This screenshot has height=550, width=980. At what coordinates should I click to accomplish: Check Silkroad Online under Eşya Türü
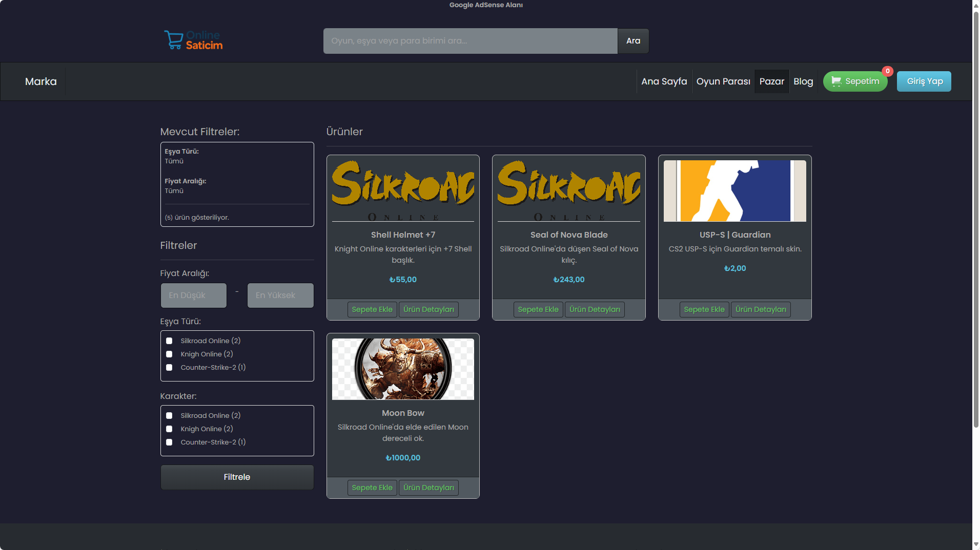(169, 341)
